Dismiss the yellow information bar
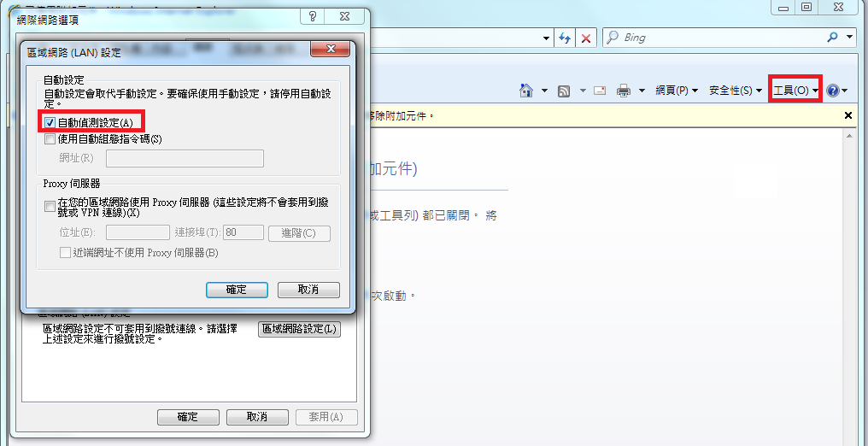868x446 pixels. pyautogui.click(x=848, y=115)
